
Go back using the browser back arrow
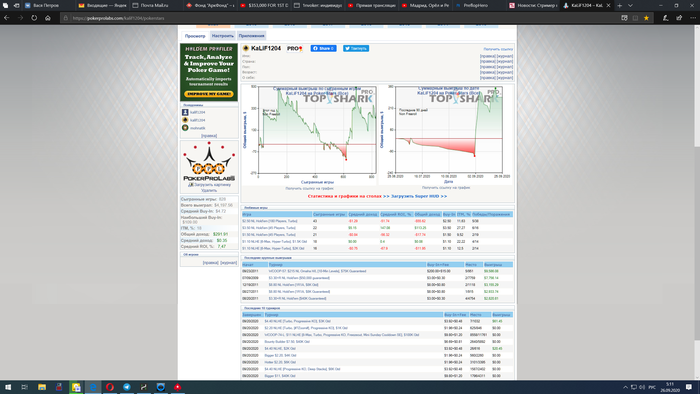pyautogui.click(x=6, y=18)
